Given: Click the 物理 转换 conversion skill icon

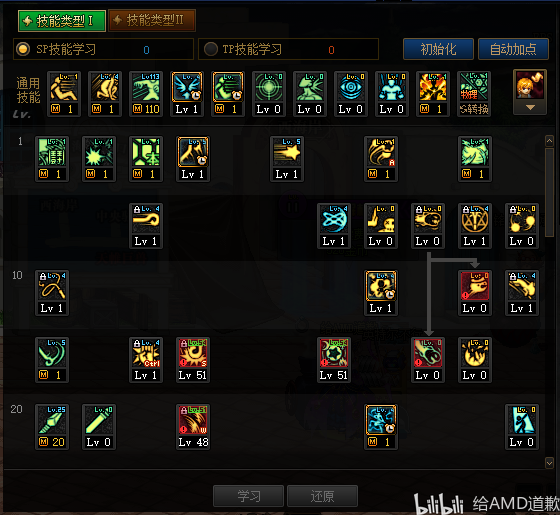Looking at the screenshot, I should click(x=474, y=94).
